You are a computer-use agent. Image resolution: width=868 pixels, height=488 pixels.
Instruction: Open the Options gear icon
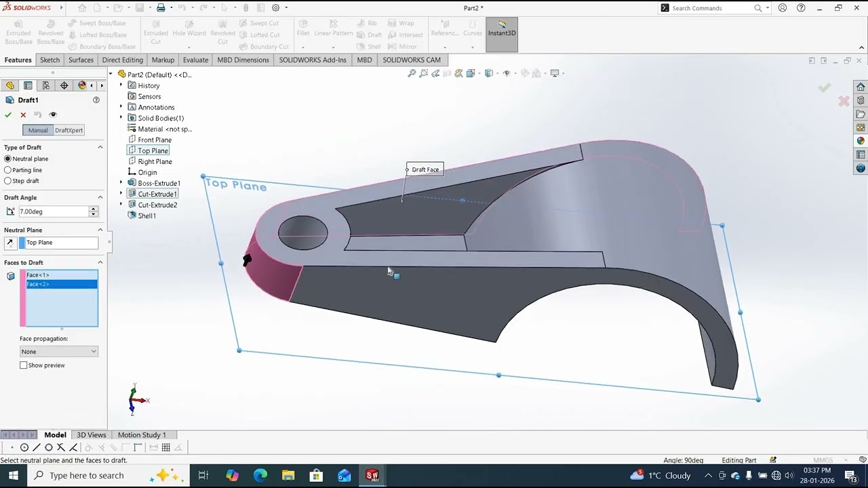point(276,8)
